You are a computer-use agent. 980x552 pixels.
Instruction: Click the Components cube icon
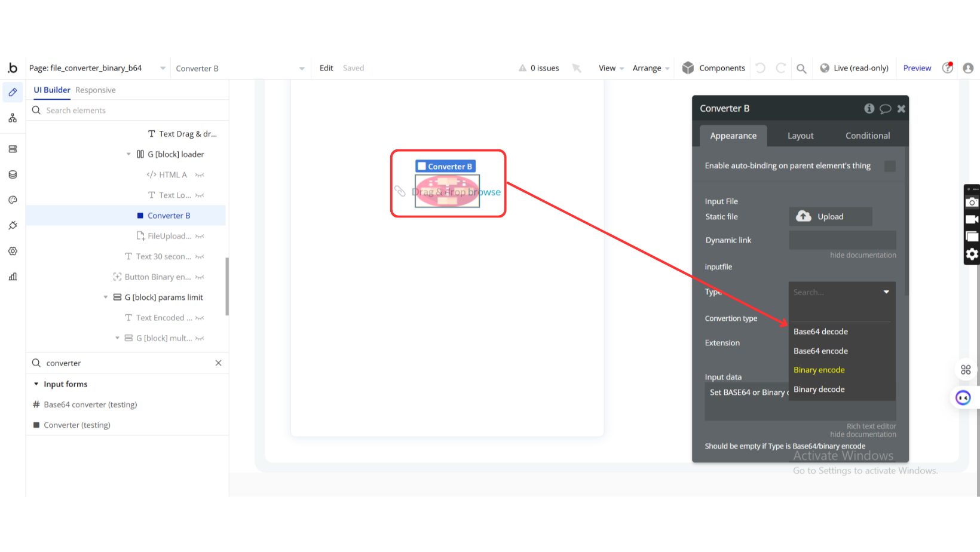tap(688, 68)
